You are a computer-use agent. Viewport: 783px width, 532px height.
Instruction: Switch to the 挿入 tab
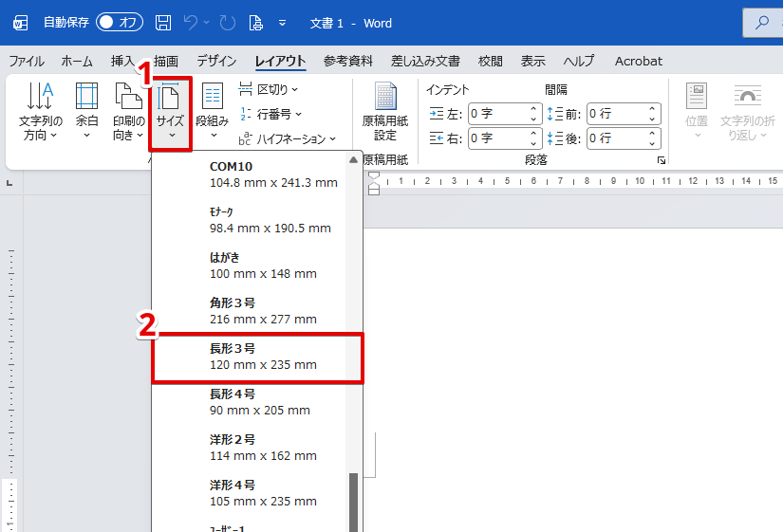click(122, 61)
